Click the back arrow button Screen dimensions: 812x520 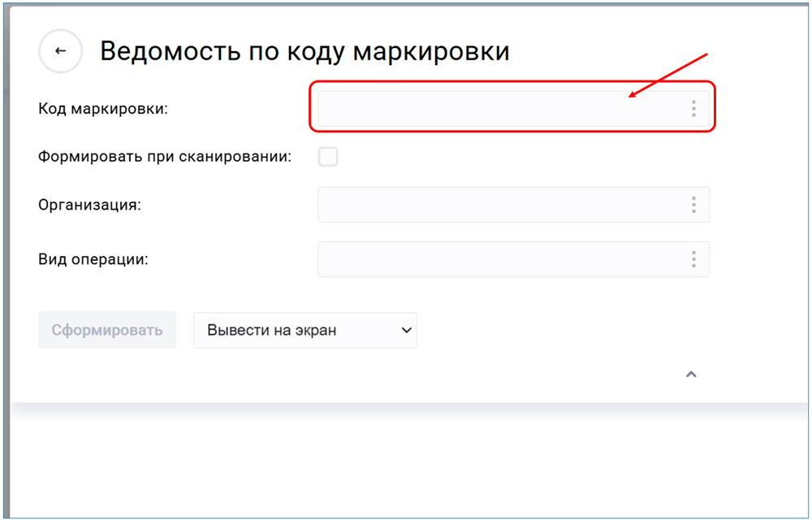tap(60, 51)
